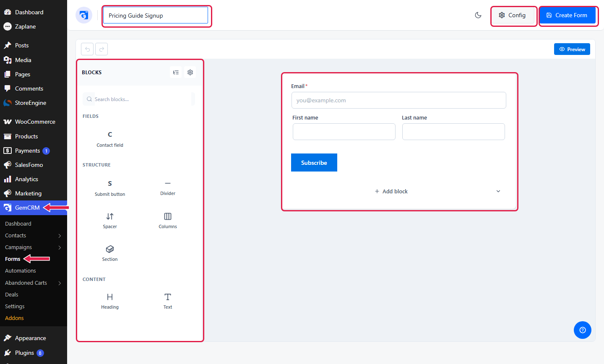The height and width of the screenshot is (364, 604).
Task: Click the Create Form button
Action: click(568, 16)
